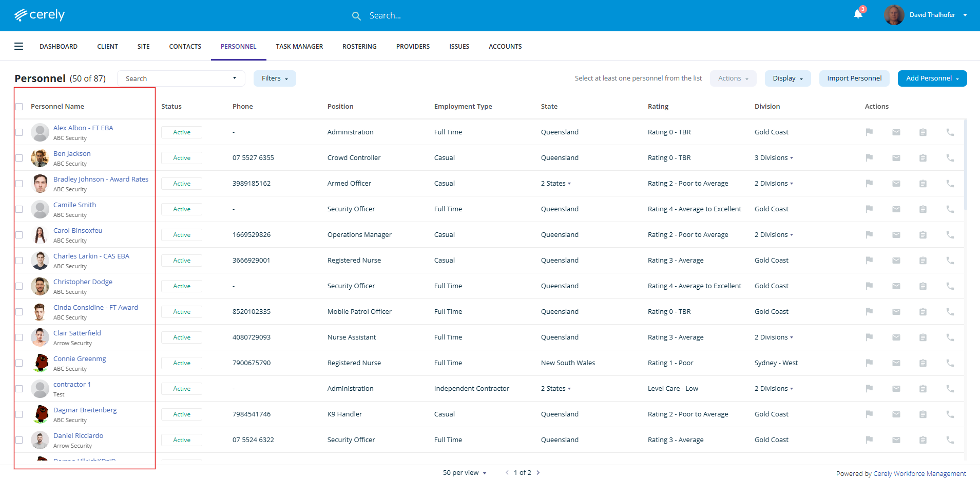
Task: Click flag icon for Alex Albon
Action: click(869, 132)
